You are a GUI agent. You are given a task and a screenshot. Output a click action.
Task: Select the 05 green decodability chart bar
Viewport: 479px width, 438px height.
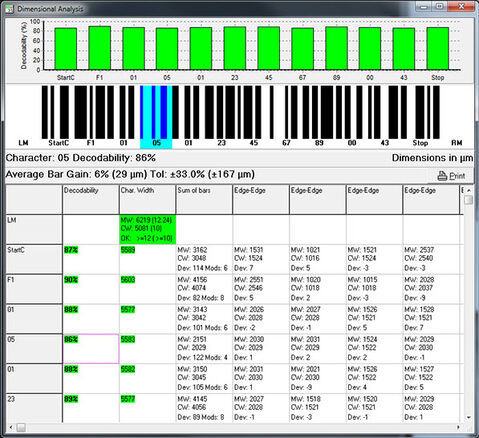tap(167, 49)
